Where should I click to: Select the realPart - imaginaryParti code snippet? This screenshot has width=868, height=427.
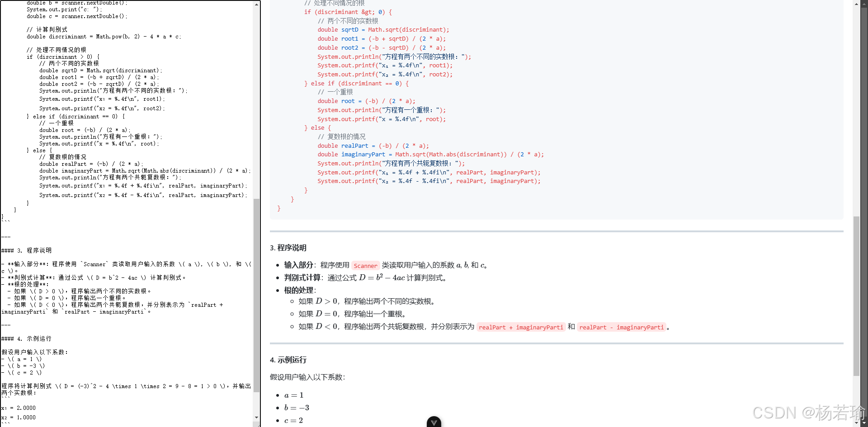pos(621,327)
